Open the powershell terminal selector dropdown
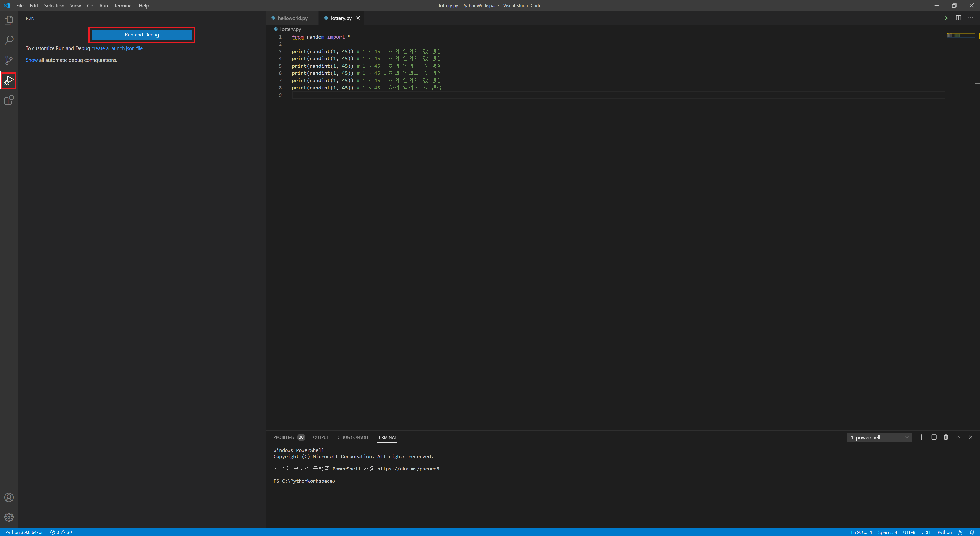This screenshot has width=980, height=536. 879,437
